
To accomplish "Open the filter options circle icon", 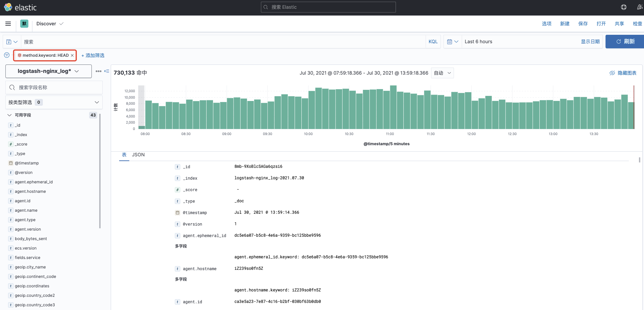I will point(7,55).
